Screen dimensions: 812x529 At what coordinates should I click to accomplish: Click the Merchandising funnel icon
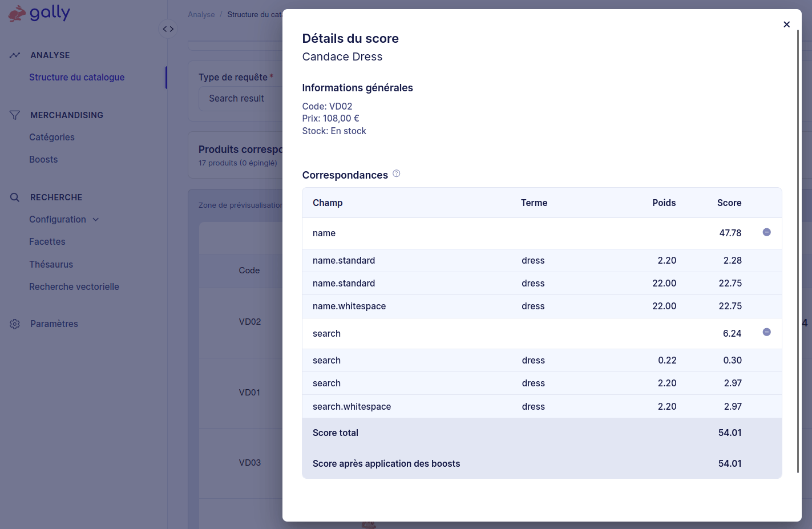pyautogui.click(x=15, y=115)
